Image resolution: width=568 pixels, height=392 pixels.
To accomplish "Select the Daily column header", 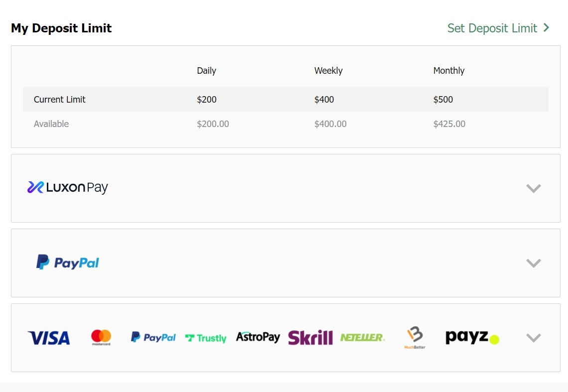I will [206, 71].
